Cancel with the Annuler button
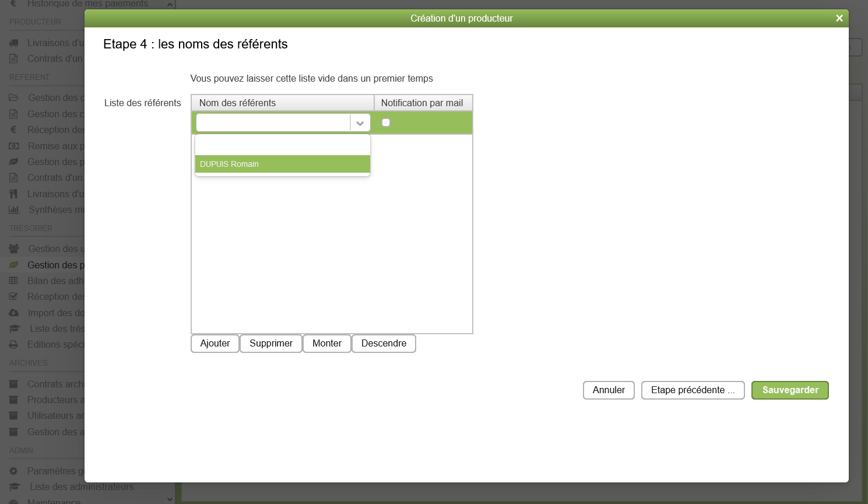Viewport: 868px width, 504px height. tap(609, 390)
